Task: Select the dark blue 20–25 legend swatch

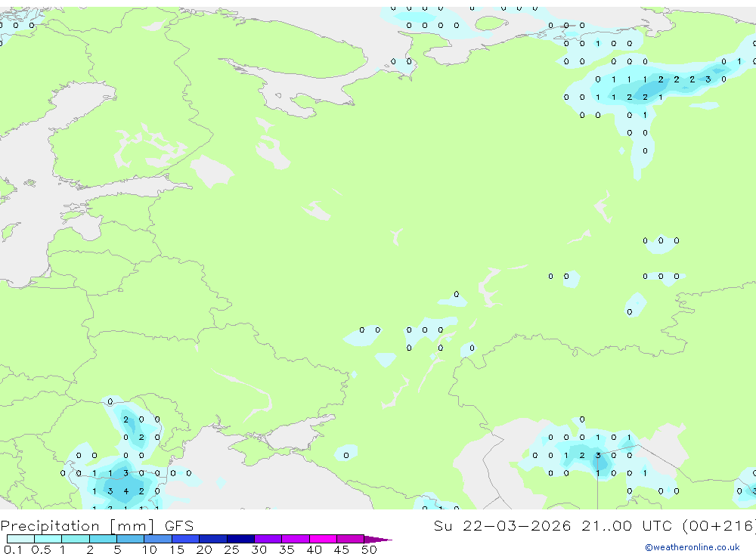Action: pos(212,539)
